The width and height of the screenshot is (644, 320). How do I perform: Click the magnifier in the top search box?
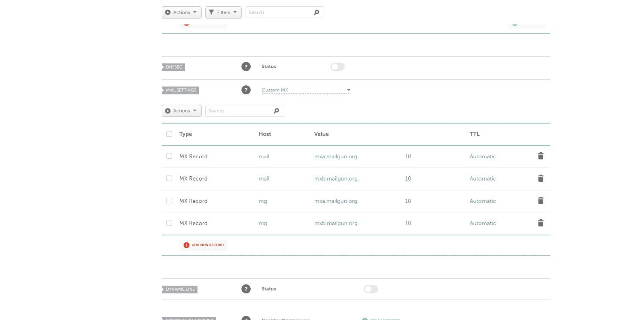(316, 12)
